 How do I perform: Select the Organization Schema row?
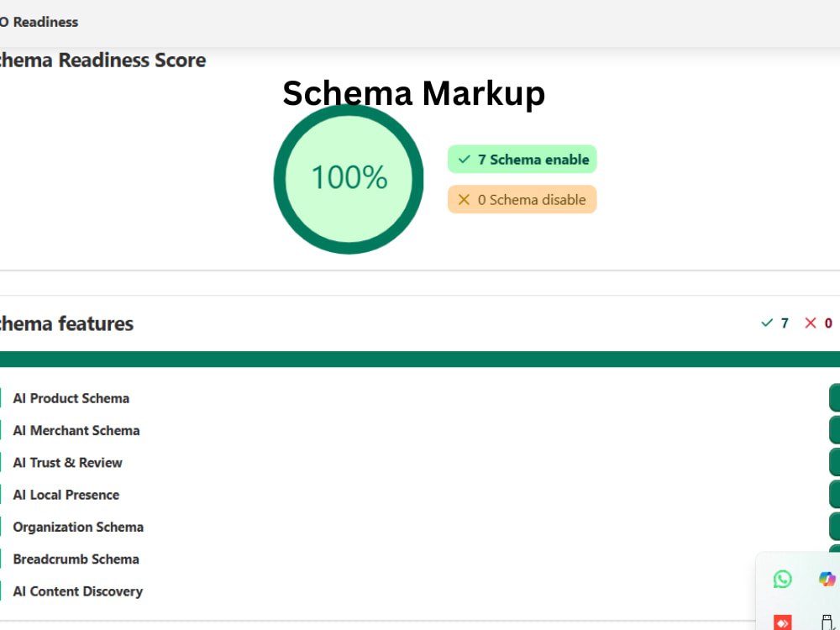tap(420, 527)
